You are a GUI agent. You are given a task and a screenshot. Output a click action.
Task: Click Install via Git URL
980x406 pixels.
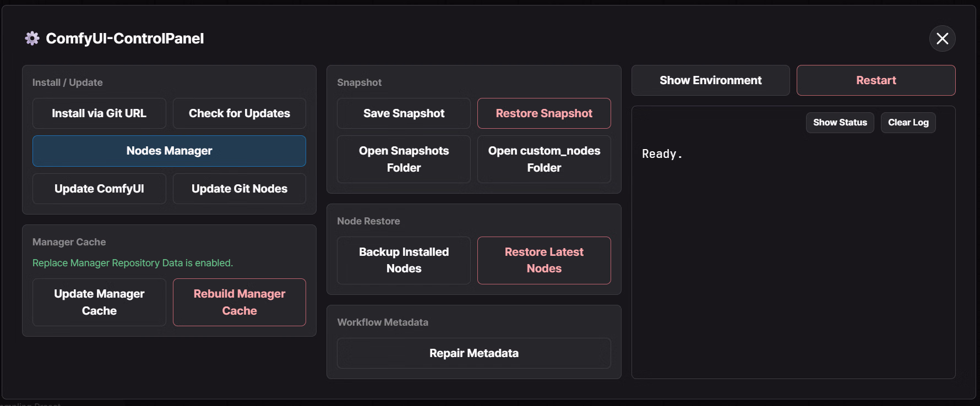point(99,113)
